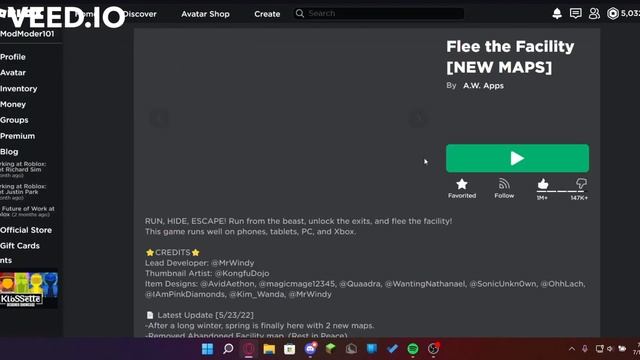
Task: Open Spotify from the taskbar
Action: pyautogui.click(x=413, y=349)
